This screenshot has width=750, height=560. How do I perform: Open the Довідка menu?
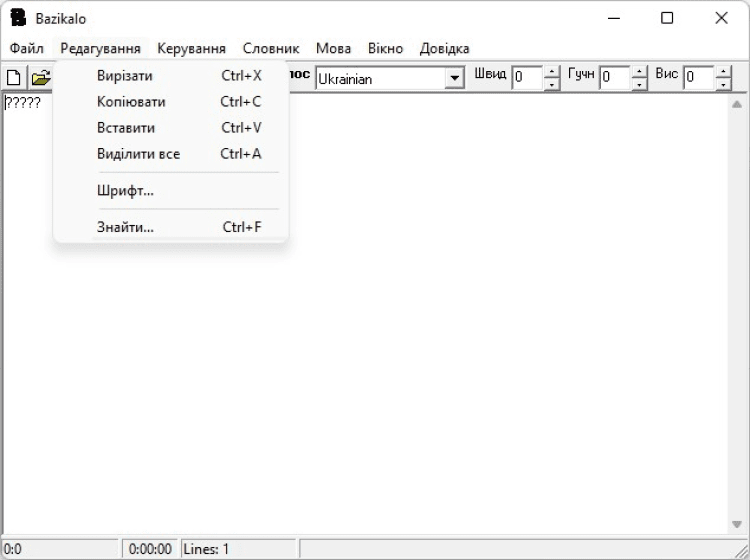point(444,48)
